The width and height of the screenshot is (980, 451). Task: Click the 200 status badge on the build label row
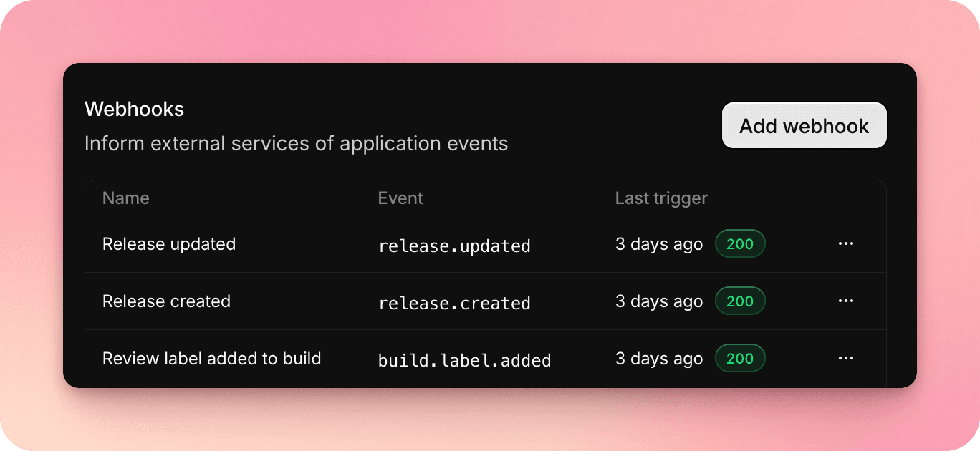740,358
